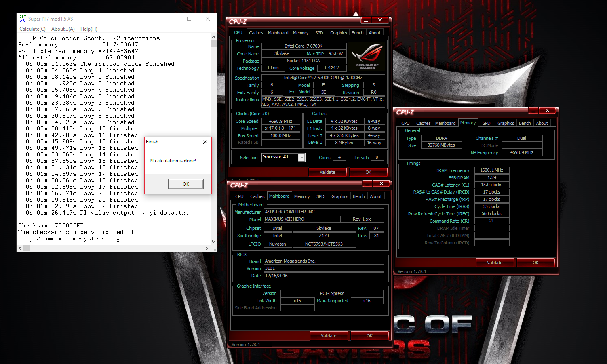
Task: Minimize the Mainboard CPU-Z window
Action: point(367,184)
